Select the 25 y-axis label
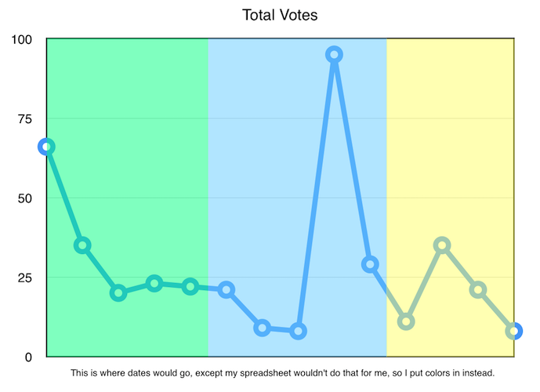 tap(25, 278)
